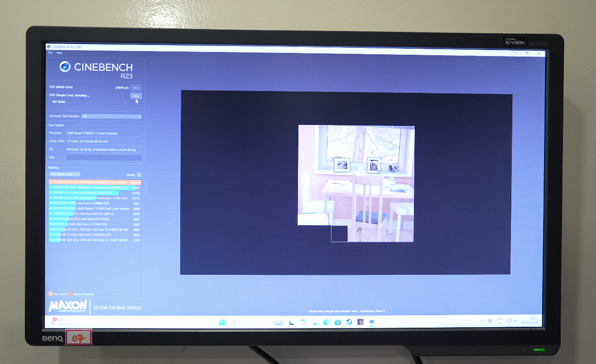596x364 pixels.
Task: Open the Help menu
Action: coord(59,53)
